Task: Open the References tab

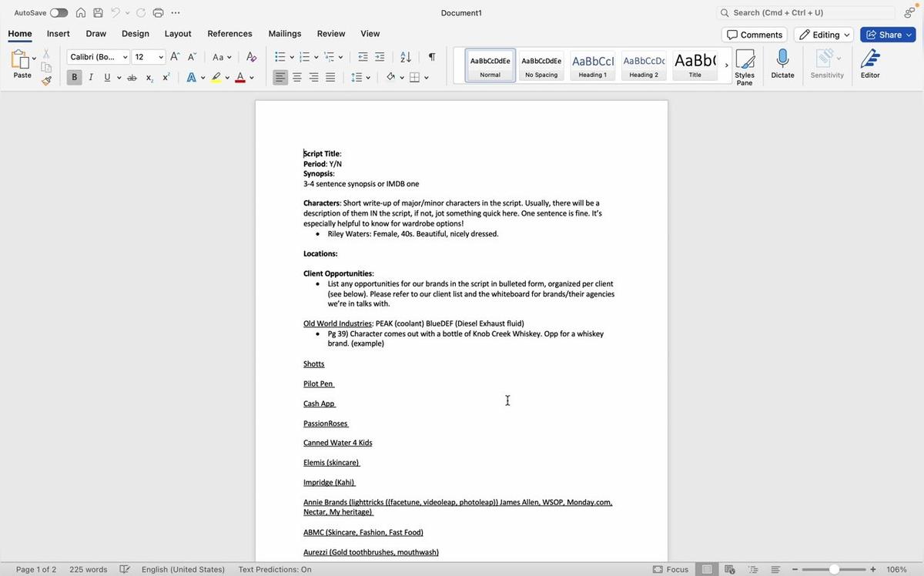Action: pos(229,34)
